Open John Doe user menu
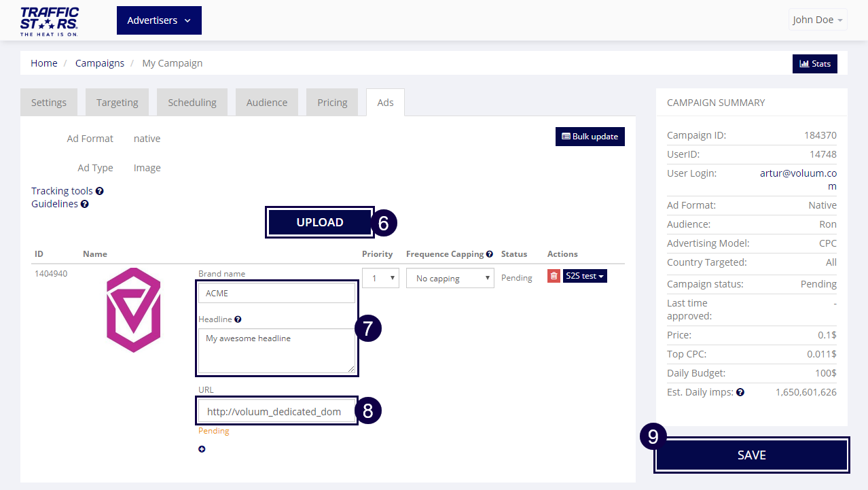The height and width of the screenshot is (490, 868). [818, 20]
